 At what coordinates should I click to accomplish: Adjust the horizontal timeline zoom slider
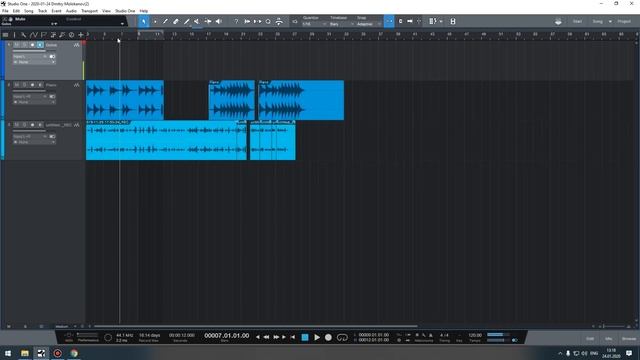point(614,326)
